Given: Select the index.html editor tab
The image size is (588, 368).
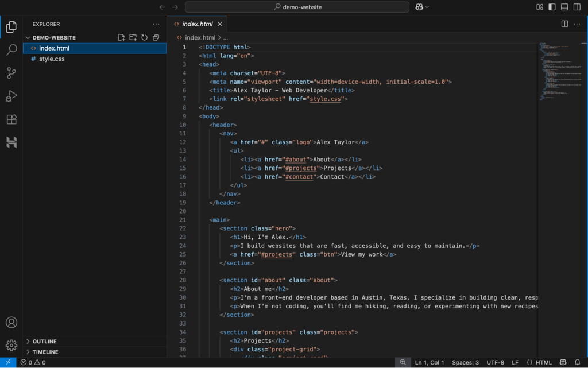Looking at the screenshot, I should [x=198, y=24].
